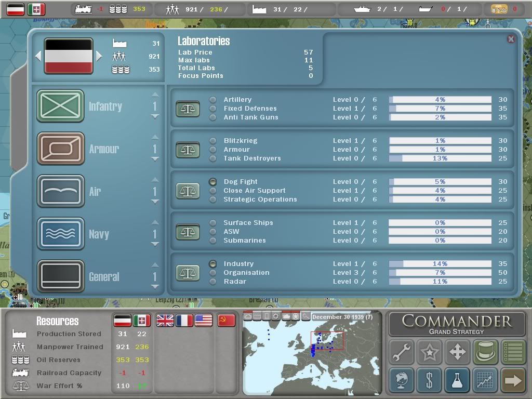Image resolution: width=532 pixels, height=399 pixels.
Task: Click the large German flag in Laboratories
Action: tap(68, 56)
